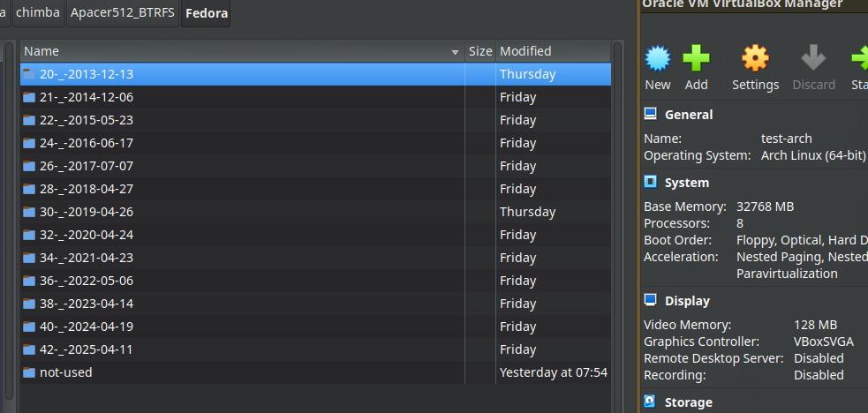Image resolution: width=868 pixels, height=413 pixels.
Task: Click the green Add machine icon
Action: 696,59
